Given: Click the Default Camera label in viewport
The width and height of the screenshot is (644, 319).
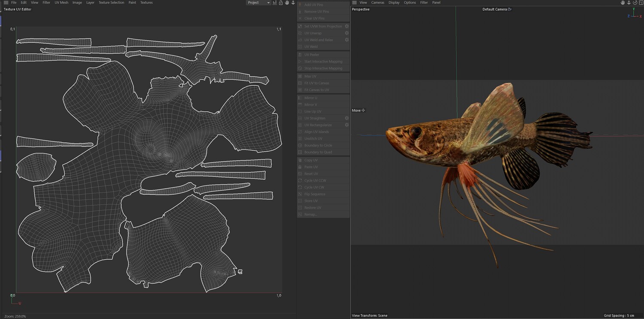Looking at the screenshot, I should pyautogui.click(x=495, y=9).
